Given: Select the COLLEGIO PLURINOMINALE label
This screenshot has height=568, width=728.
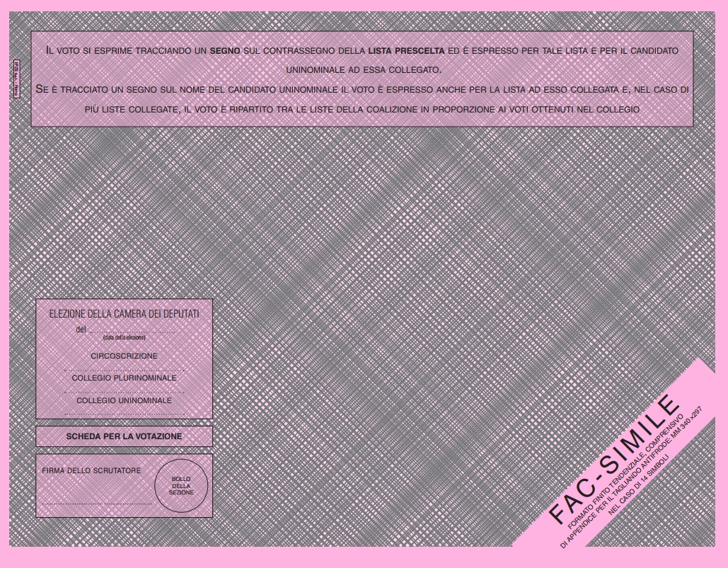Looking at the screenshot, I should point(124,378).
